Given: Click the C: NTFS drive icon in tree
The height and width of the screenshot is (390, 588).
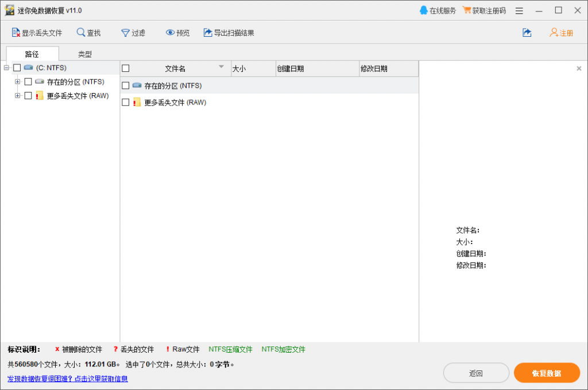Looking at the screenshot, I should click(x=28, y=68).
